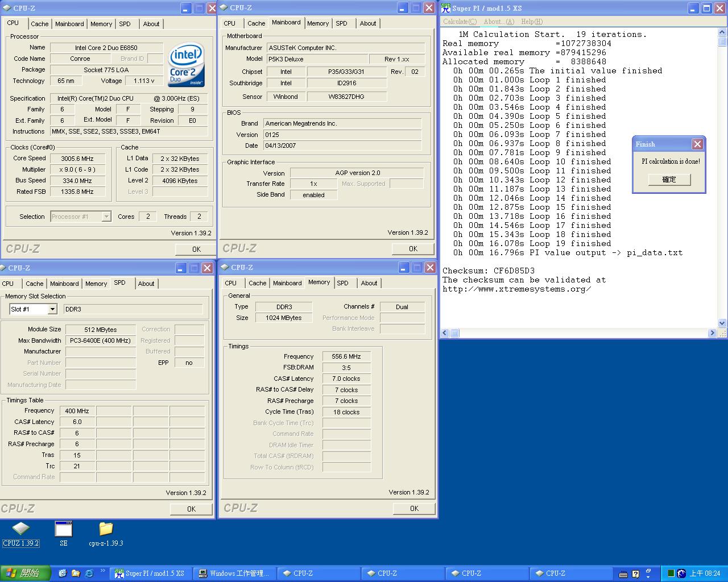Open the Slot #1 dropdown in the SPD window
Image resolution: width=728 pixels, height=582 pixels.
click(52, 309)
